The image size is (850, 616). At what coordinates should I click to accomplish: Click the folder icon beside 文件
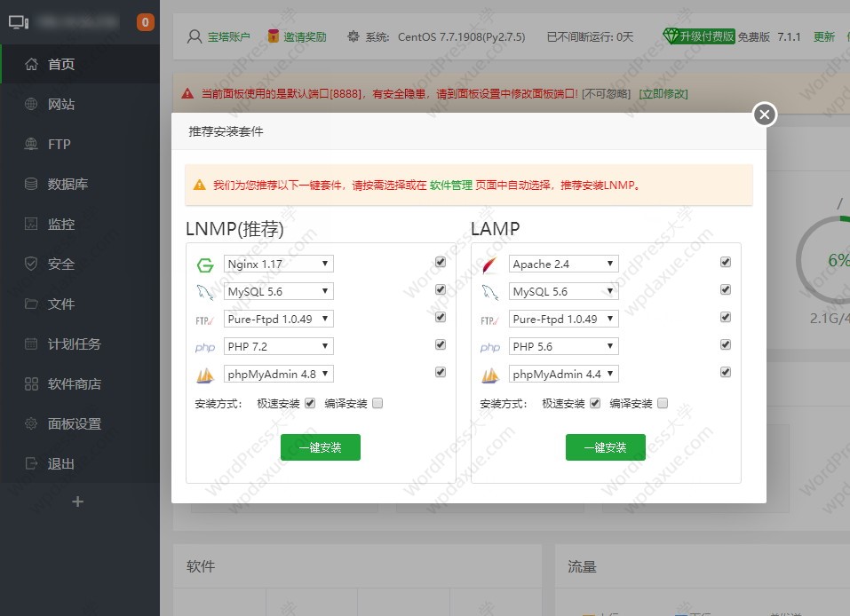pyautogui.click(x=31, y=304)
